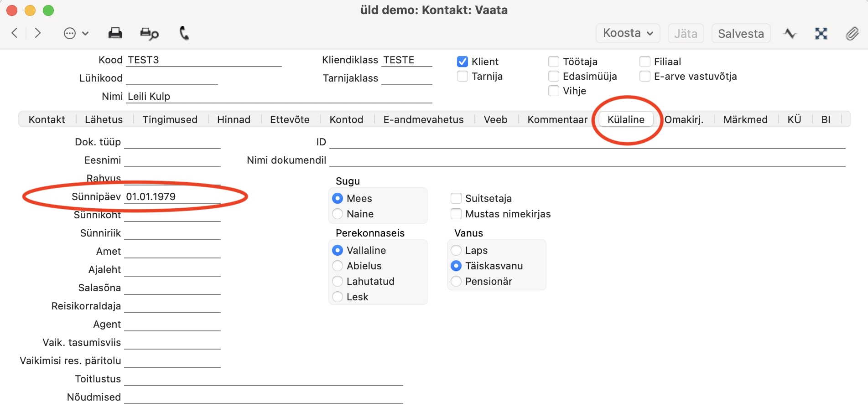Click the printer icon

tap(115, 33)
